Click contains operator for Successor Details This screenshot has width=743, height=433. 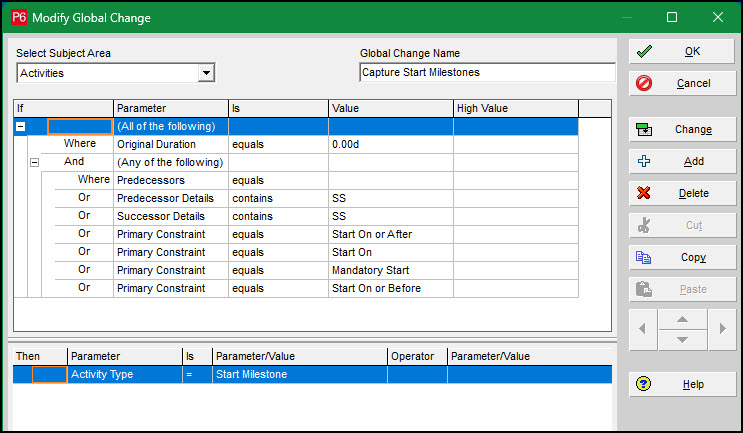(278, 216)
